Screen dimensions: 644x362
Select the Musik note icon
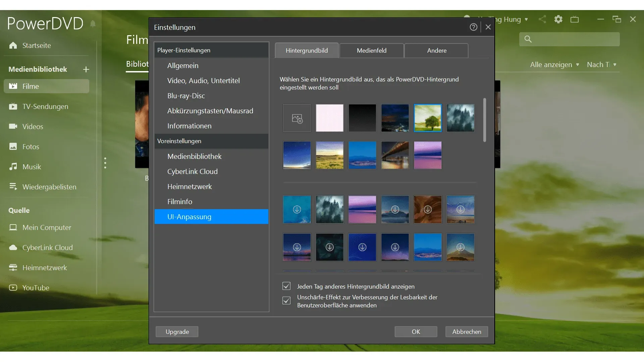pyautogui.click(x=13, y=167)
